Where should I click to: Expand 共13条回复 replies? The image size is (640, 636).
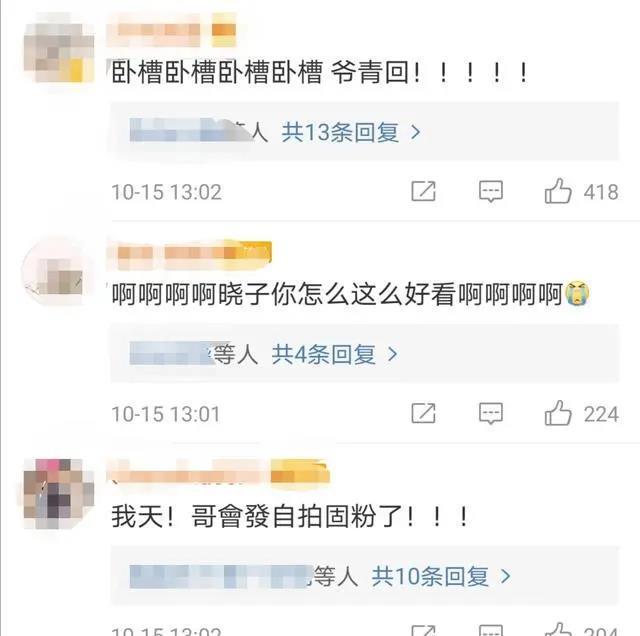tap(351, 132)
